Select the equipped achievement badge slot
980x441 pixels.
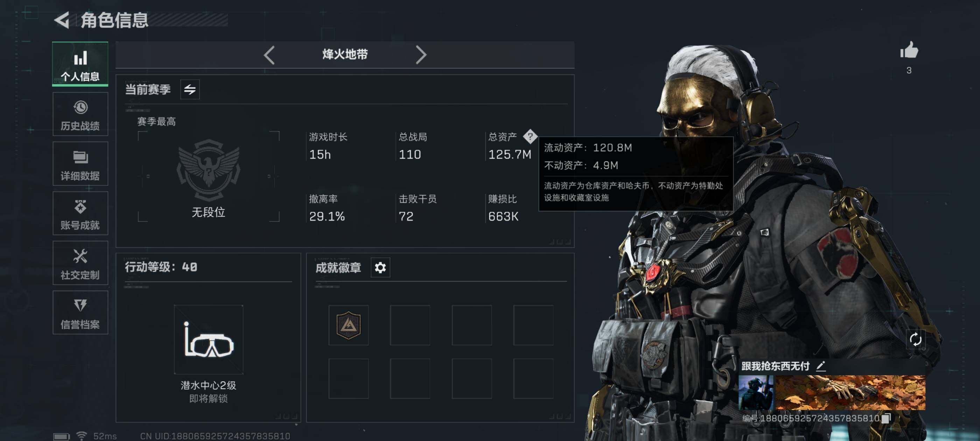pos(349,325)
